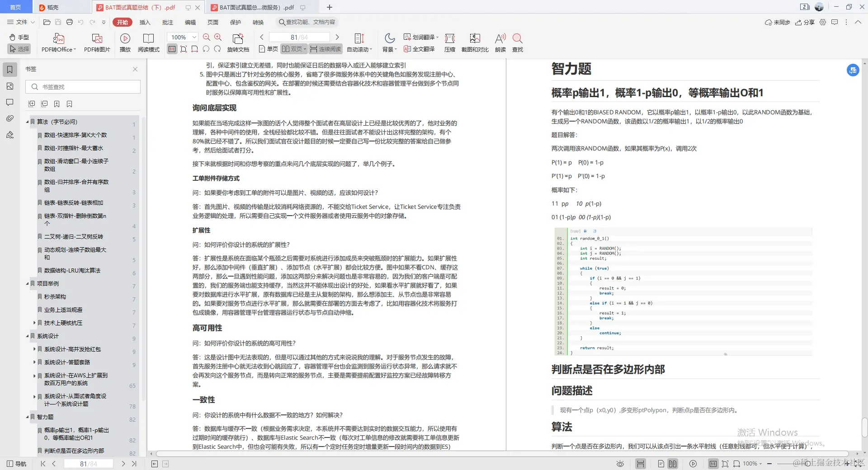Toggle 导航 navigation pane in status bar
The width and height of the screenshot is (868, 470).
tap(17, 464)
